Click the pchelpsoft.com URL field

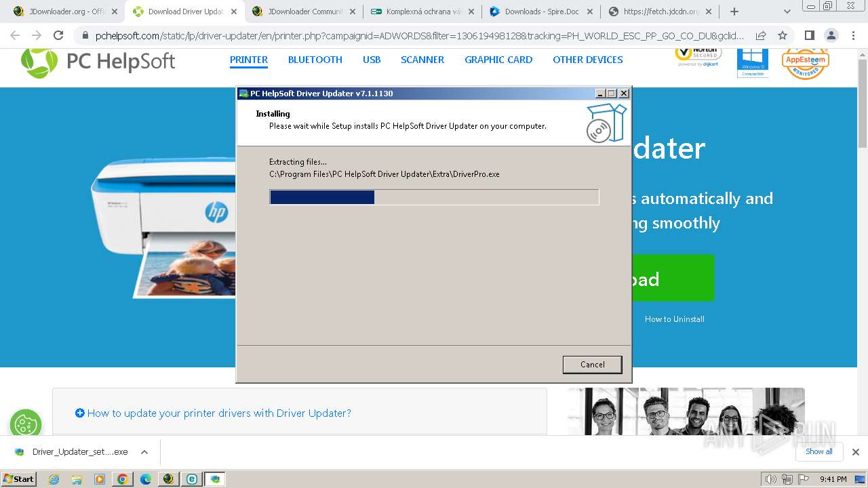coord(419,36)
